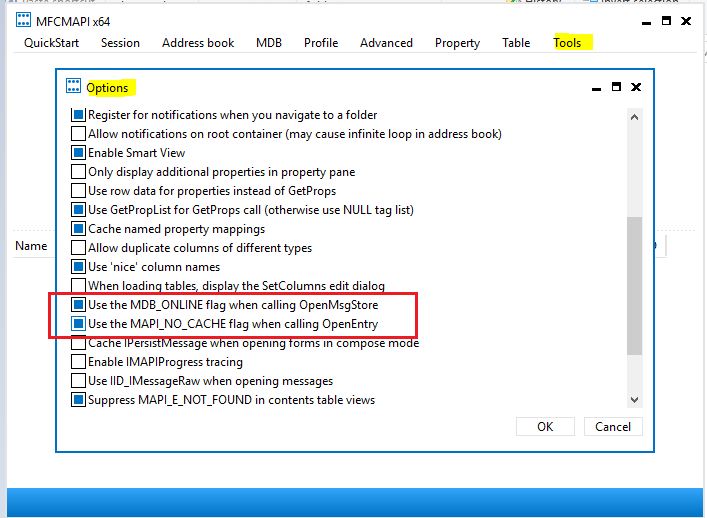Click OK to apply options

pos(545,426)
